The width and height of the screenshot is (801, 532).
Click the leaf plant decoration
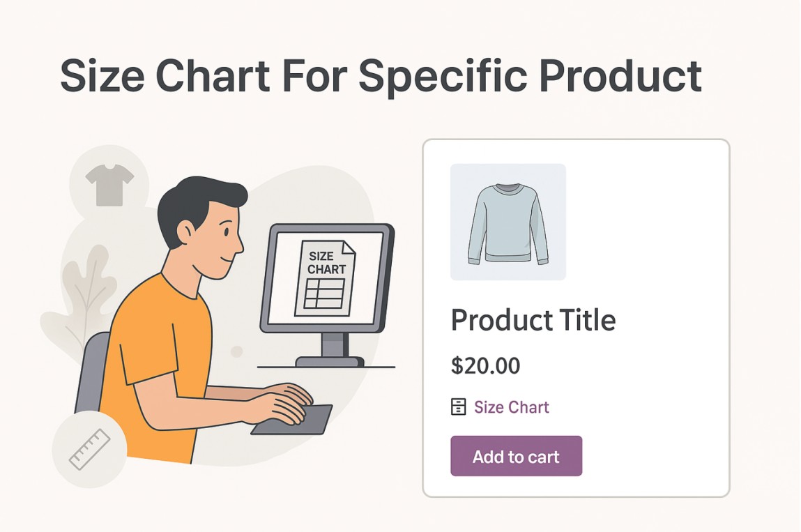coord(82,301)
